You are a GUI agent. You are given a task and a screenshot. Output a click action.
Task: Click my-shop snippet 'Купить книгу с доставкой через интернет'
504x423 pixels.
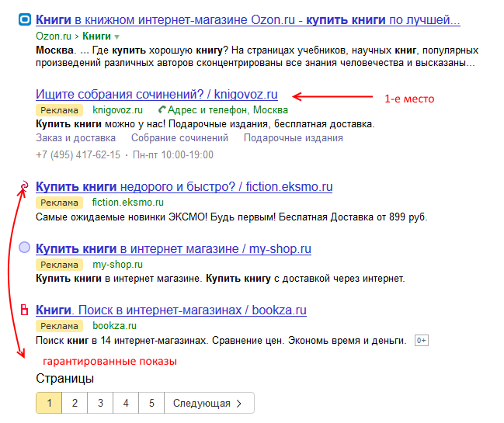pos(305,279)
